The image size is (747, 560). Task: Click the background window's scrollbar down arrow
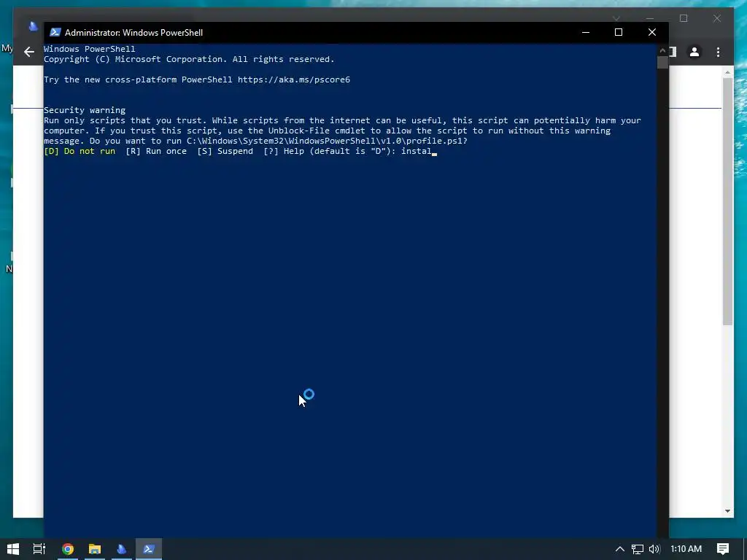(x=727, y=511)
